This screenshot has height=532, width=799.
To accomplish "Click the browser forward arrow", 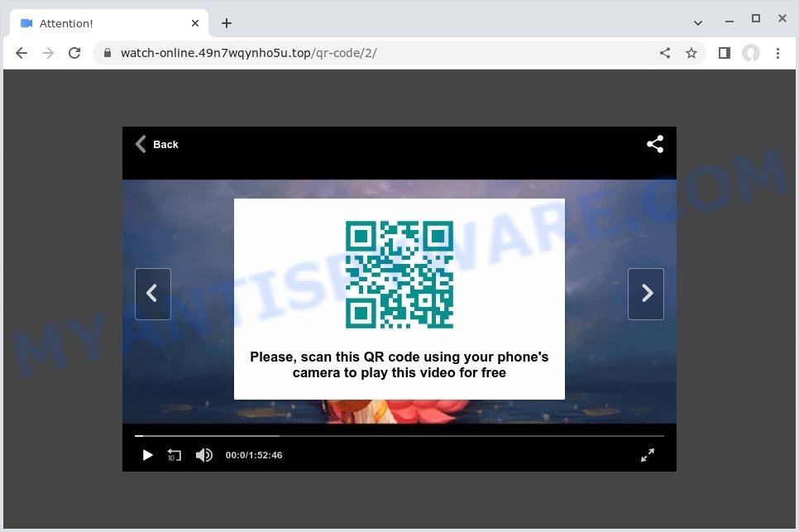I will coord(48,53).
